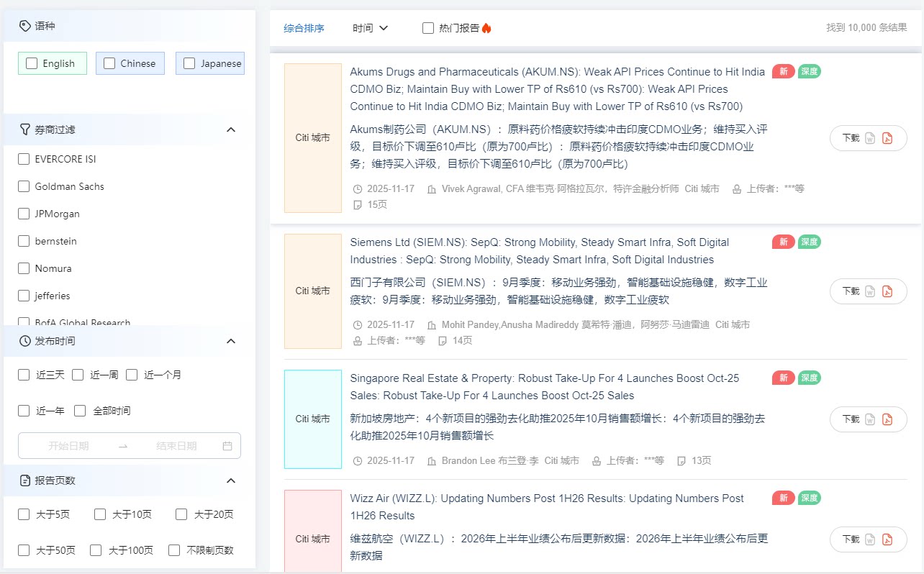Click 下载 for the Siemens Ltd report

coord(851,291)
